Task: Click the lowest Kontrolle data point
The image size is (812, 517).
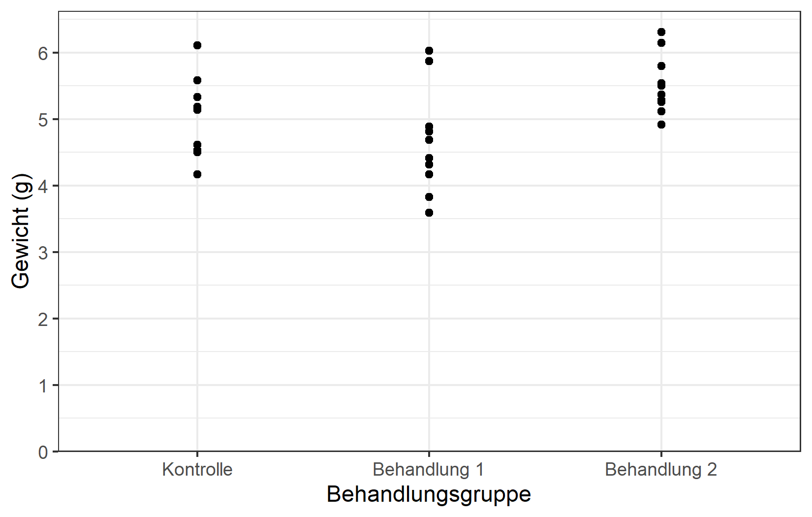Action: pyautogui.click(x=197, y=174)
